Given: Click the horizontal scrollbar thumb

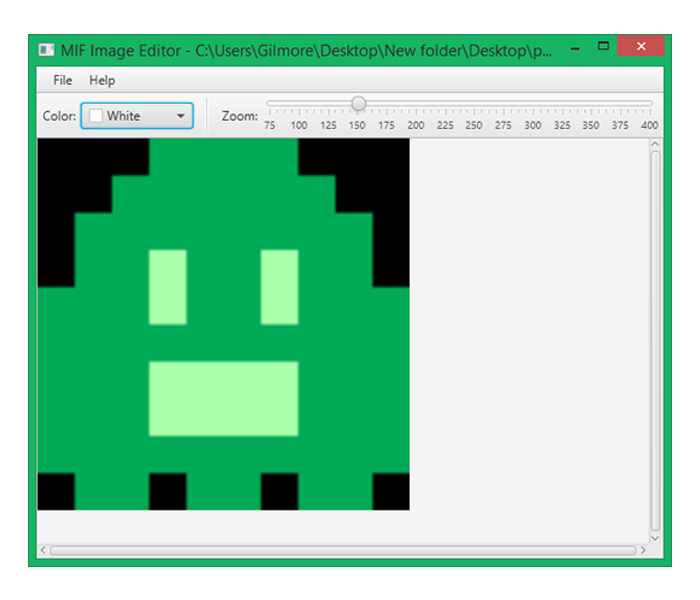Looking at the screenshot, I should [x=343, y=550].
